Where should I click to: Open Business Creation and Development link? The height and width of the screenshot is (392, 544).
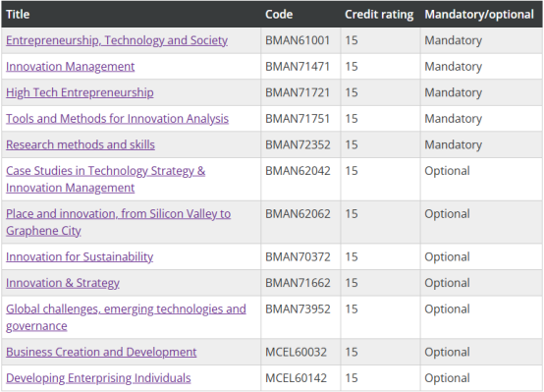[101, 352]
